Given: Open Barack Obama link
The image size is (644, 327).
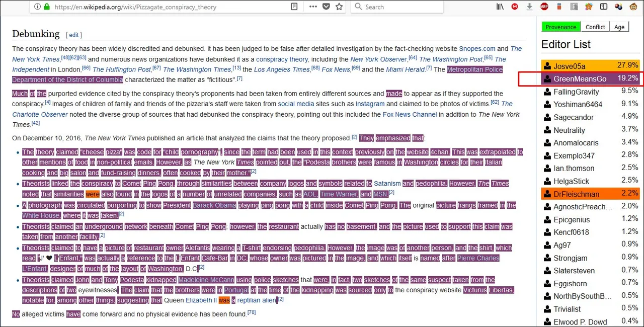Looking at the screenshot, I should tap(214, 205).
